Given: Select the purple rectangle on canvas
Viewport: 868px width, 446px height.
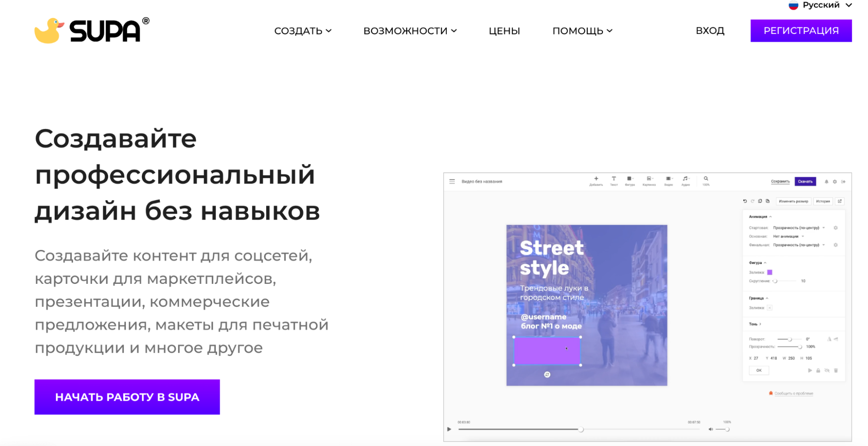Looking at the screenshot, I should [x=547, y=351].
